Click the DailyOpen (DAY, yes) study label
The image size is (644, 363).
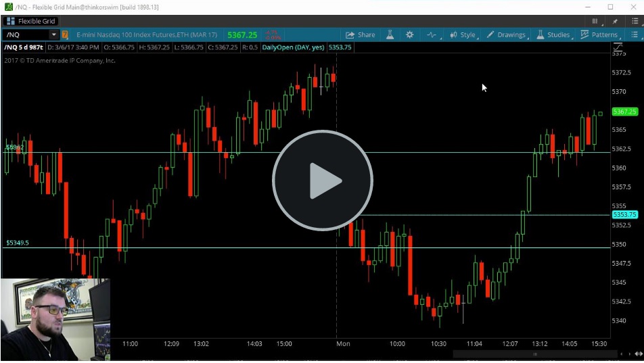pos(294,47)
